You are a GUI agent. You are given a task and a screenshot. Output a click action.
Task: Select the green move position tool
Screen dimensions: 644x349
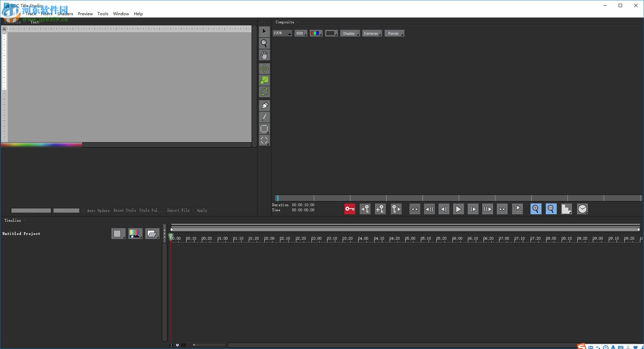point(264,69)
